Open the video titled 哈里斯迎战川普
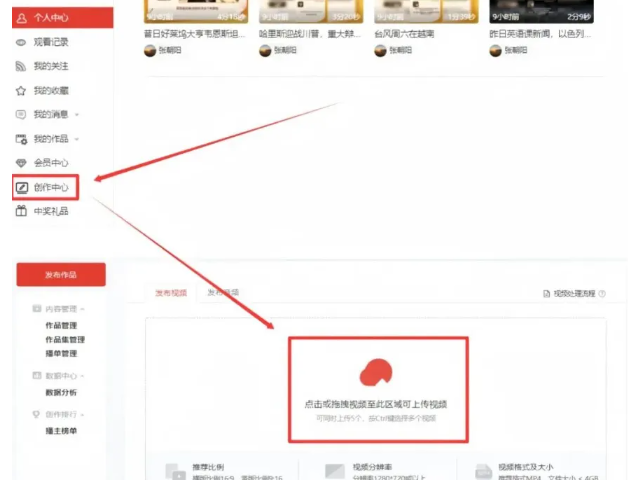The image size is (628, 491). [310, 34]
